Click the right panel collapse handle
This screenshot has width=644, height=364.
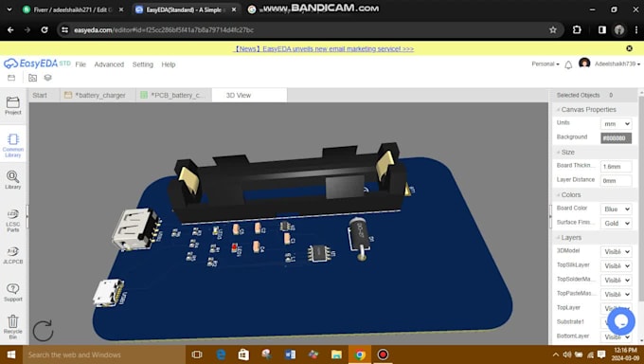coord(550,216)
